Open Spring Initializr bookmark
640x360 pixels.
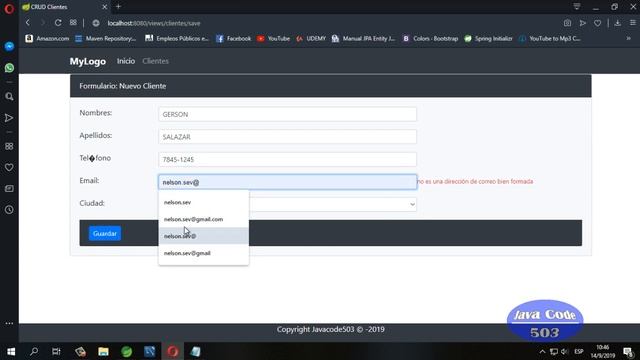(489, 38)
